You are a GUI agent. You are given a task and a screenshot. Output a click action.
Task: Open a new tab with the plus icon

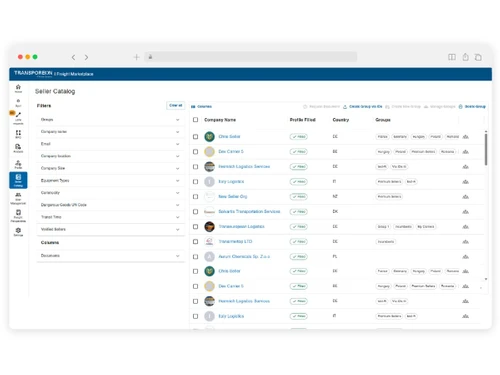click(x=136, y=57)
